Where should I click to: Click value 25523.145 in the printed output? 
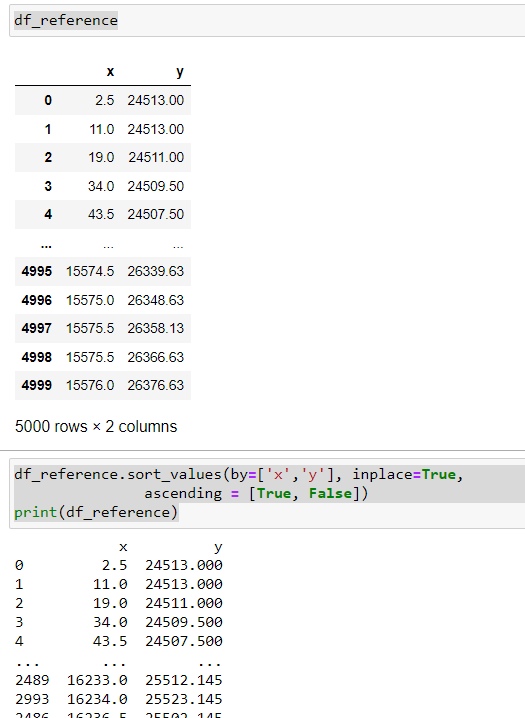coord(184,699)
